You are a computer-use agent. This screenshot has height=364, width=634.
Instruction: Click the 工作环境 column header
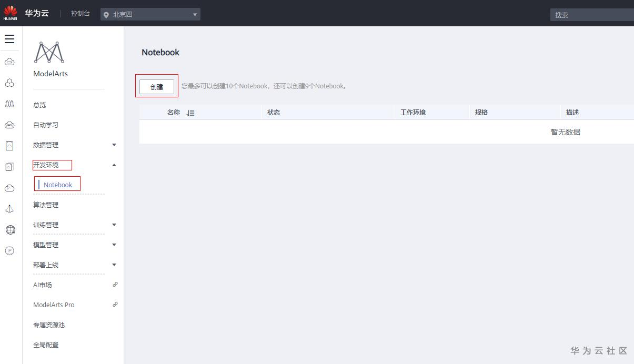[x=413, y=113]
